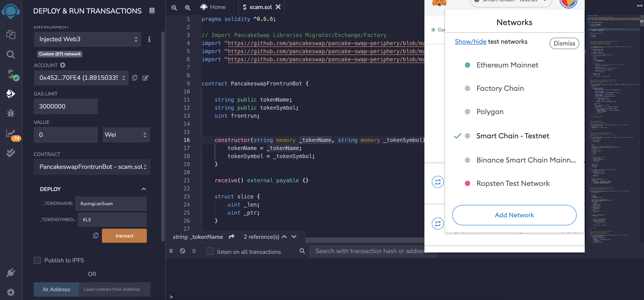The height and width of the screenshot is (300, 644).
Task: Click the orange transact button
Action: pos(124,236)
